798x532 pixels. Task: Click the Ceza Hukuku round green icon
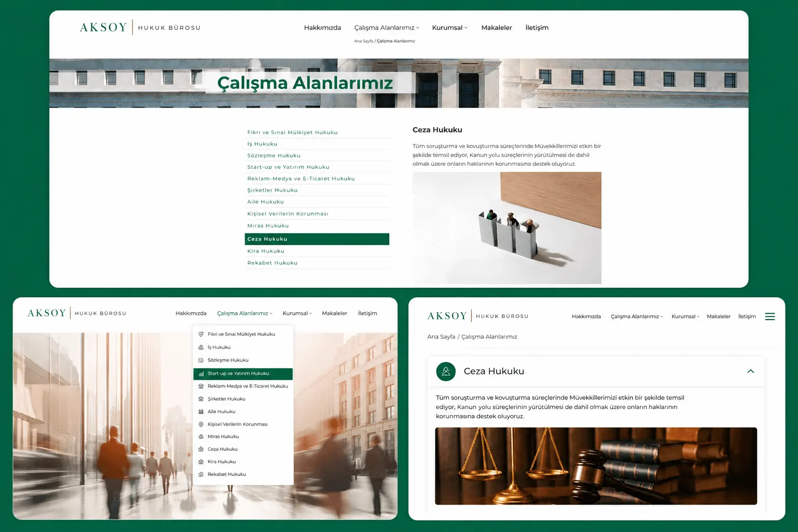click(x=446, y=371)
